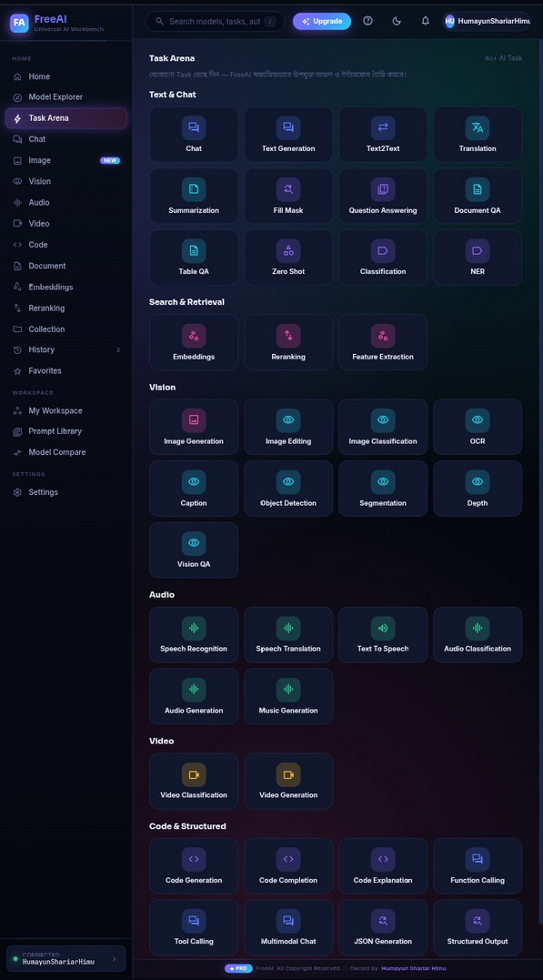Open the notifications bell
The width and height of the screenshot is (543, 980).
[x=425, y=21]
